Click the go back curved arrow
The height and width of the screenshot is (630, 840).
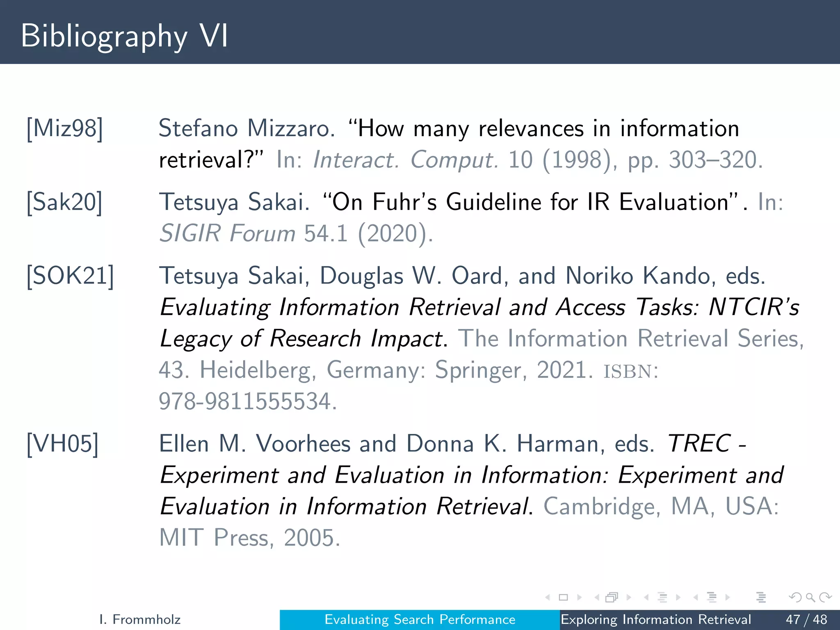tap(795, 597)
